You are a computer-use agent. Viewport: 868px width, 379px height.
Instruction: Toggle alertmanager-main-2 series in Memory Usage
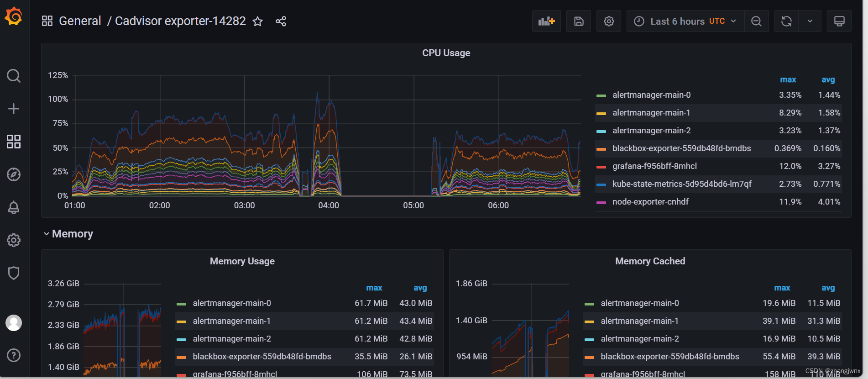point(232,339)
